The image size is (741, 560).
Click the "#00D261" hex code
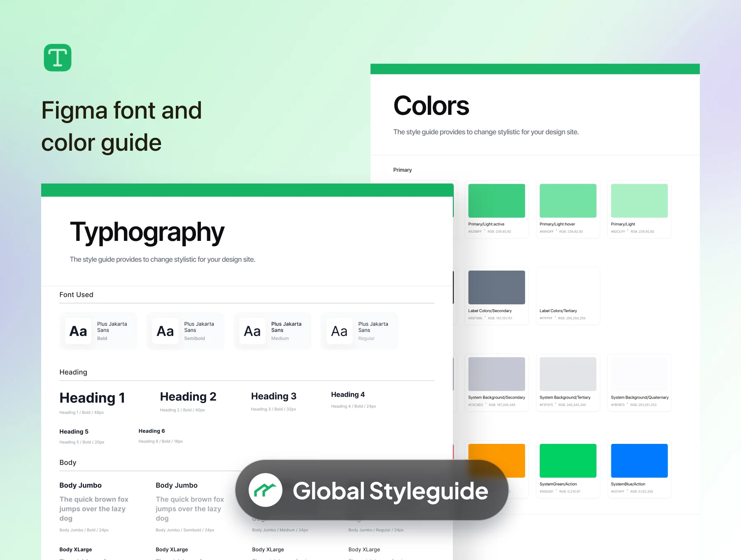pos(547,492)
